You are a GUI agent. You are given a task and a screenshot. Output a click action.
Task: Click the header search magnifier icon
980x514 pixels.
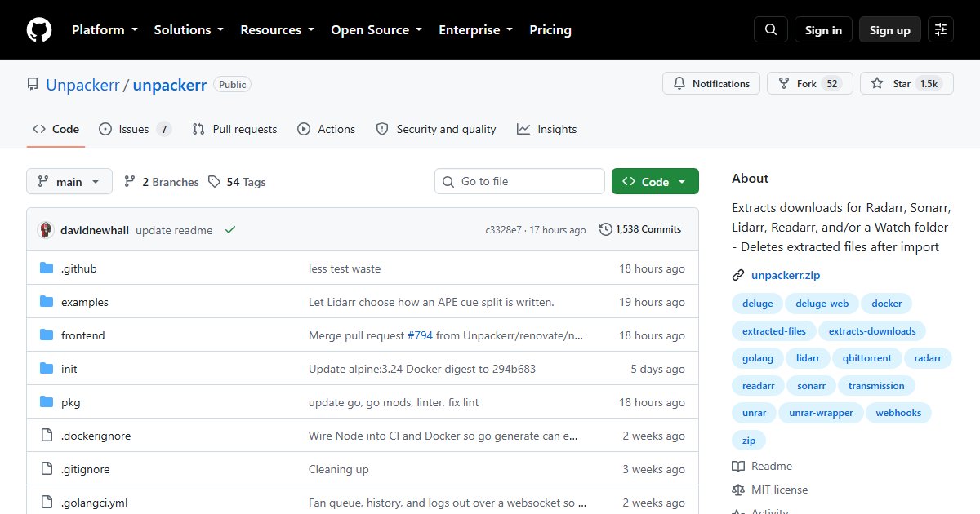pos(771,30)
